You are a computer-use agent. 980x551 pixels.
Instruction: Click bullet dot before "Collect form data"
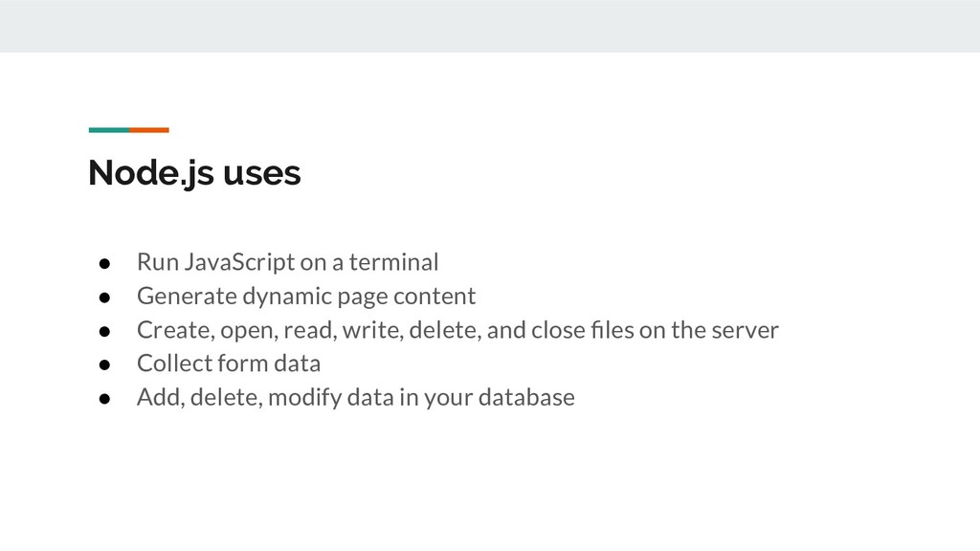104,364
